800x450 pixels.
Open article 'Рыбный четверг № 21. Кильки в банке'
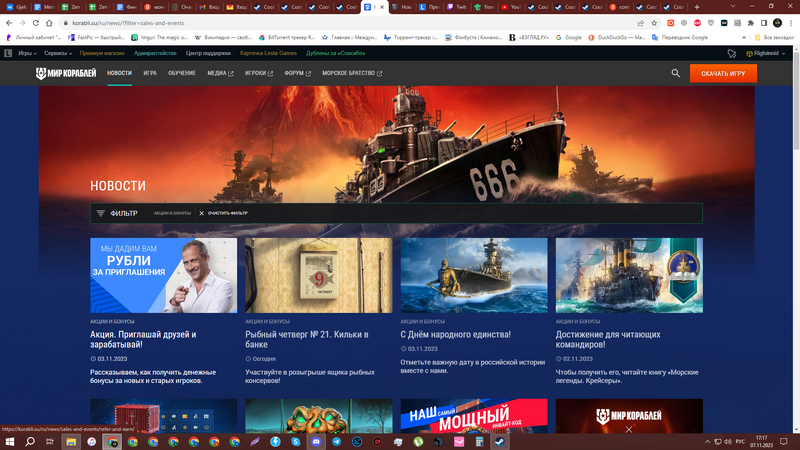307,339
